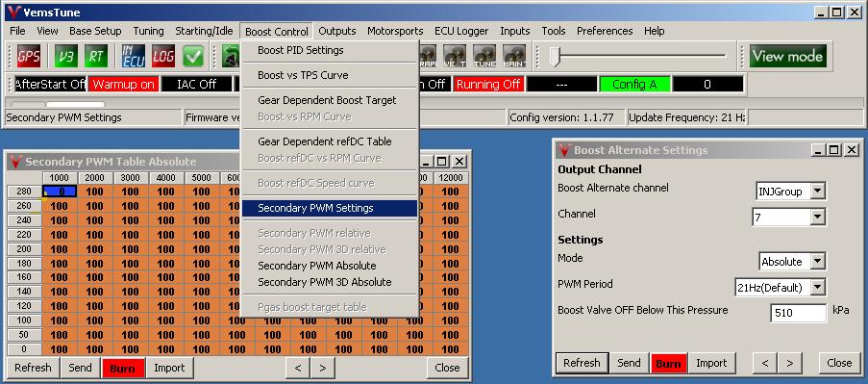Choose Secondary PWM Settings menu entry
This screenshot has height=384, width=868.
click(x=330, y=208)
